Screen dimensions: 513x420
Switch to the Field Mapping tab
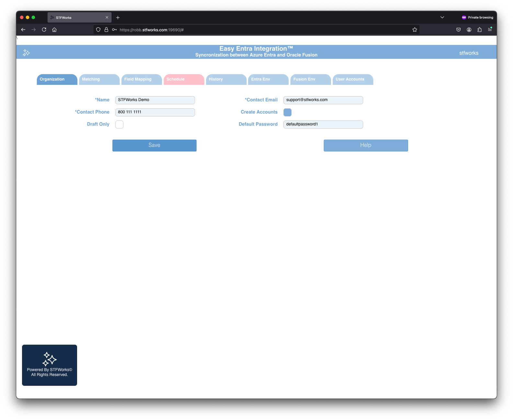pyautogui.click(x=141, y=79)
